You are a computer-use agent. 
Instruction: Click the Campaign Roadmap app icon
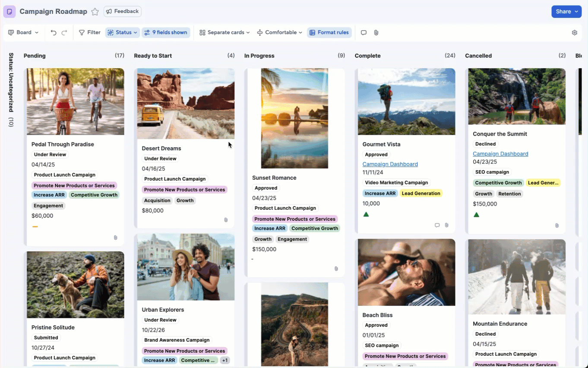9,12
